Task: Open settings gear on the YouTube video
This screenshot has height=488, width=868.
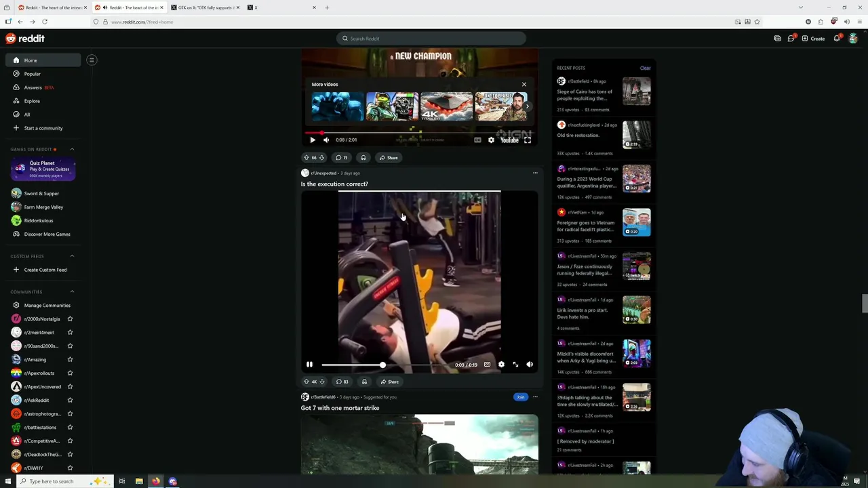Action: coord(491,140)
